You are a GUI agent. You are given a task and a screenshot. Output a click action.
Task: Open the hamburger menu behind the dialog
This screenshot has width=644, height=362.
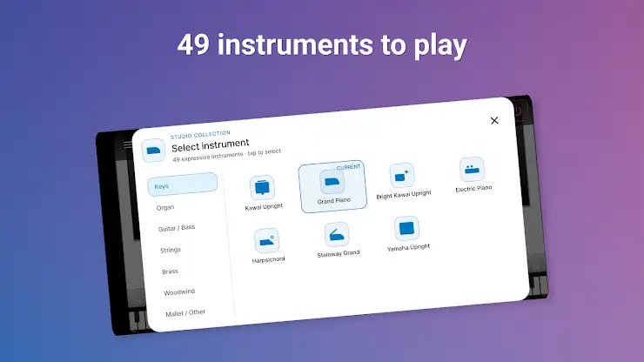127,144
